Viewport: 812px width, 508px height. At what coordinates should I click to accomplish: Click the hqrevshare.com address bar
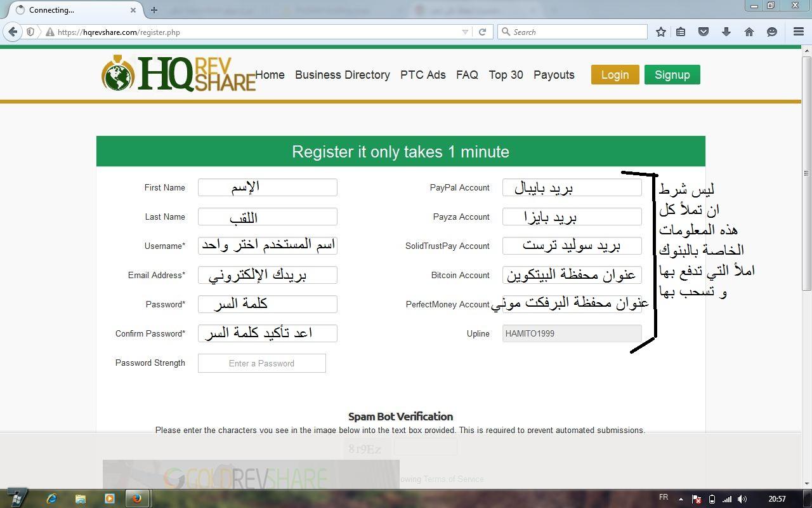[x=254, y=32]
